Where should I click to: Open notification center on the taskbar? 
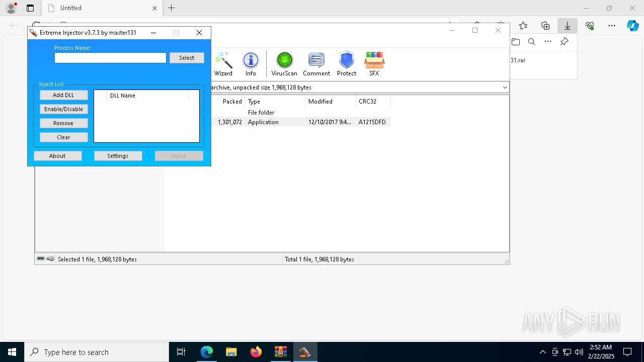coord(627,352)
